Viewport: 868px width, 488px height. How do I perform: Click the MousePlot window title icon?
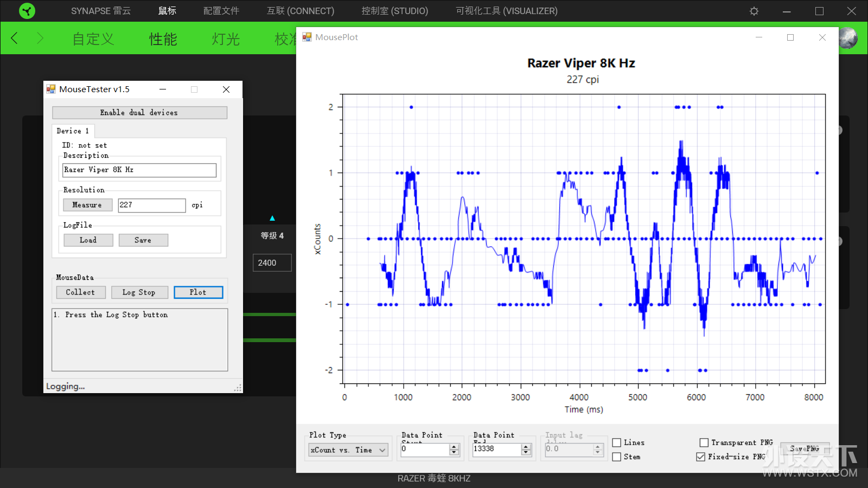click(x=307, y=37)
